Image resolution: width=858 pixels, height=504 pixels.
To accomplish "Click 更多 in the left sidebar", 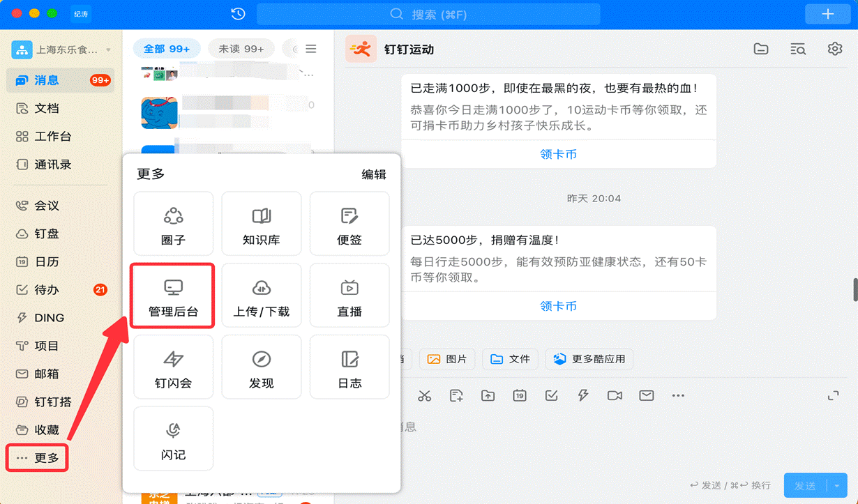I will [x=38, y=458].
